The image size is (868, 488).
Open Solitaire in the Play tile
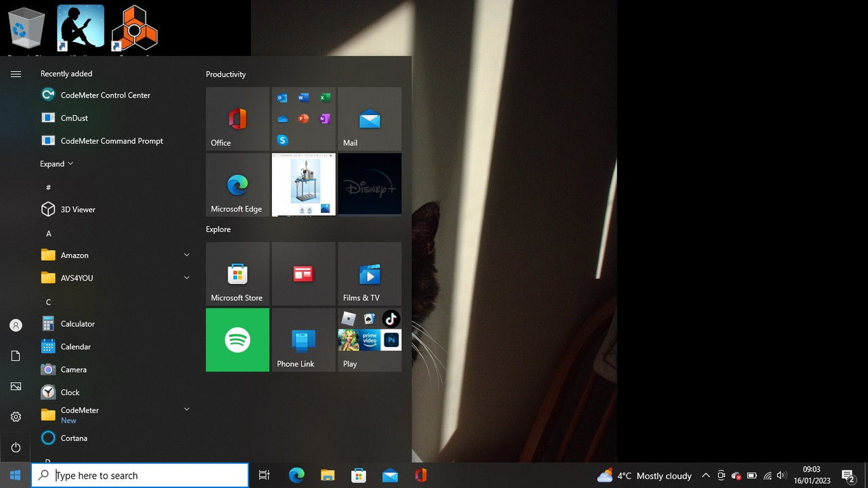[x=370, y=319]
